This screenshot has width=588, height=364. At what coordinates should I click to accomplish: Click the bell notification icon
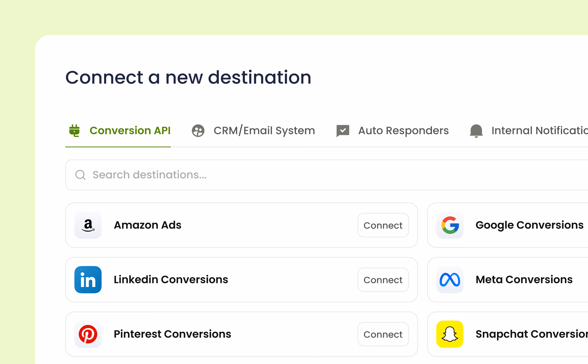click(x=476, y=131)
